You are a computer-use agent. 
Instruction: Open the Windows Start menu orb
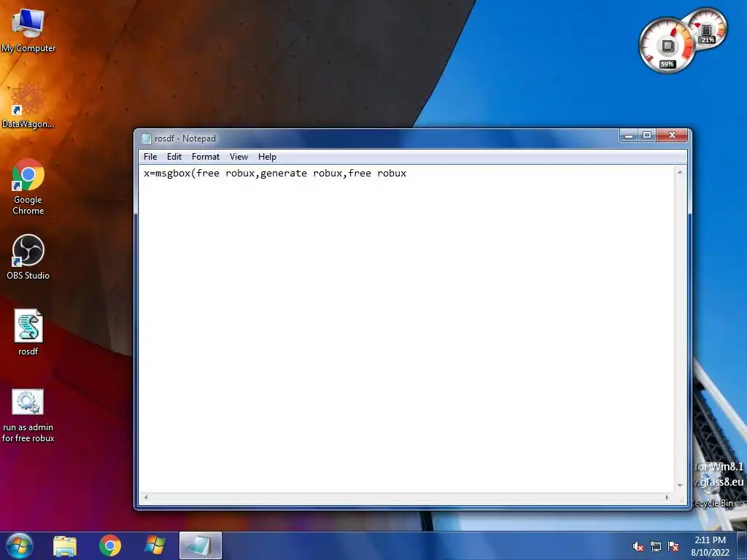[20, 545]
